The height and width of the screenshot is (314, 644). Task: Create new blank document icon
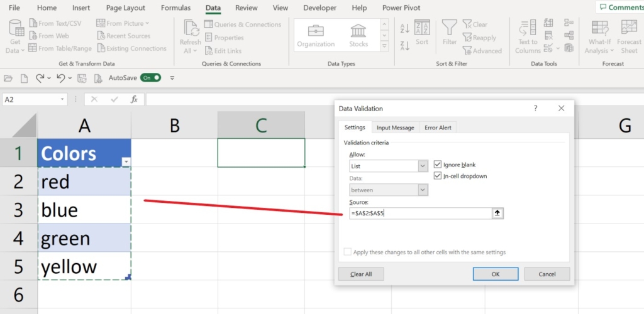pos(25,78)
